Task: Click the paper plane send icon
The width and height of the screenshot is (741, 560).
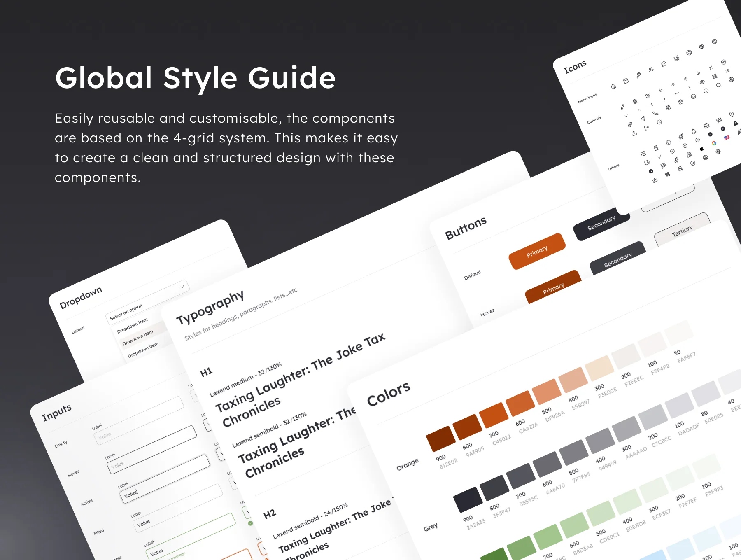Action: click(643, 118)
